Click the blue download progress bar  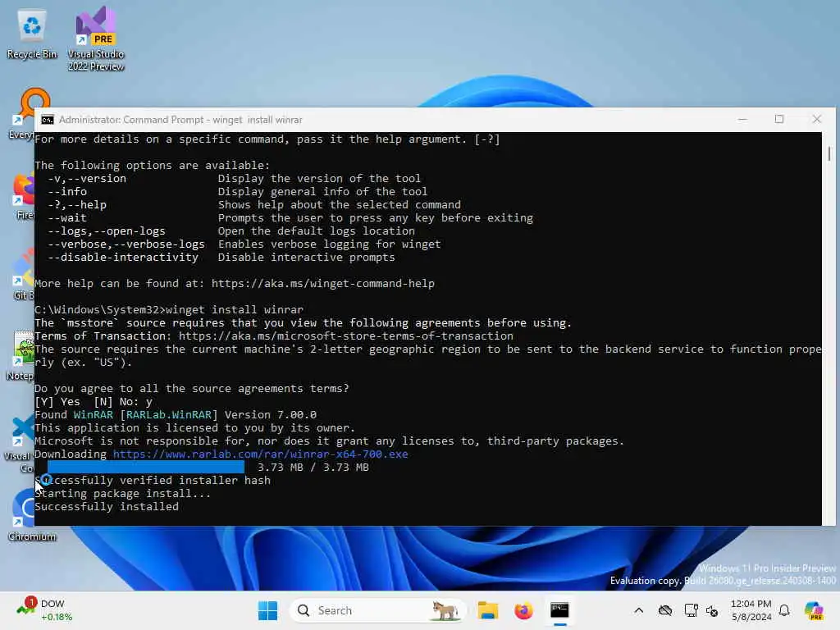click(146, 467)
